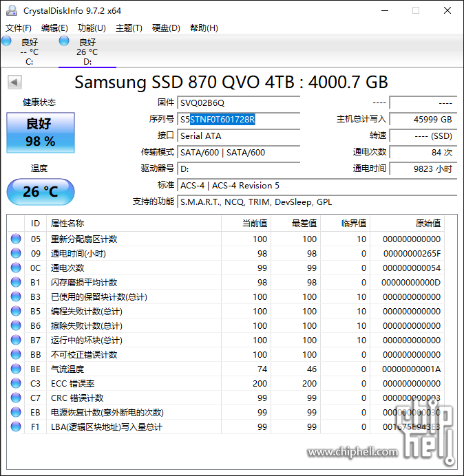Click rotation rate value ---- (SSD)
This screenshot has height=476, width=464.
coord(423,136)
